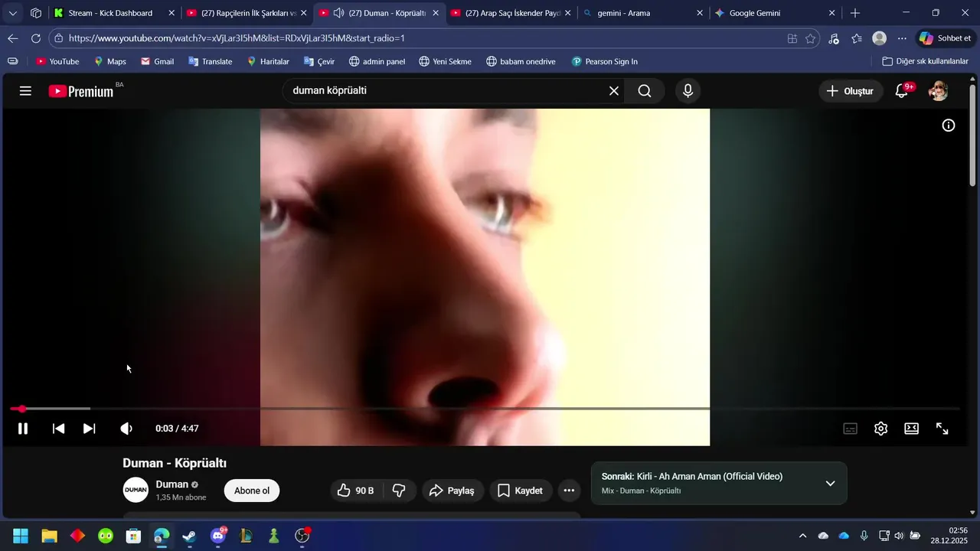Mute the player volume icon

[x=126, y=429]
